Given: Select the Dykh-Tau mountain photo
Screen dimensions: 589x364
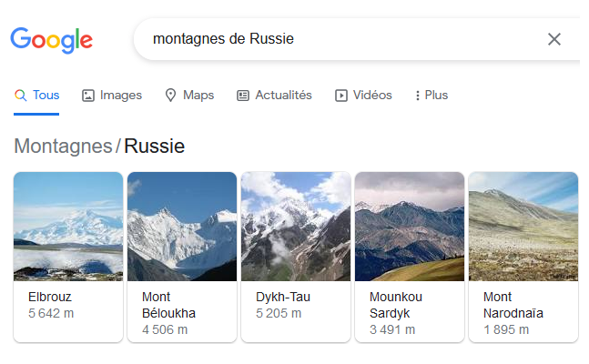Looking at the screenshot, I should [296, 227].
